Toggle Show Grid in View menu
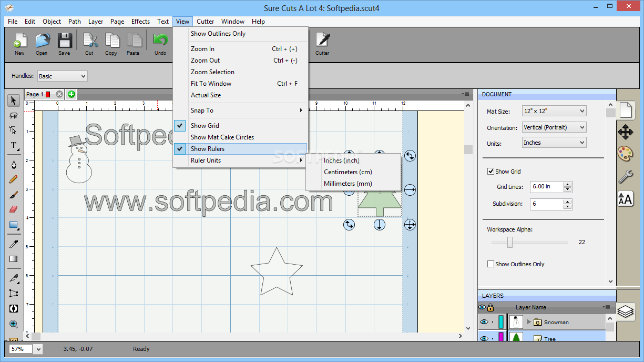 point(240,126)
